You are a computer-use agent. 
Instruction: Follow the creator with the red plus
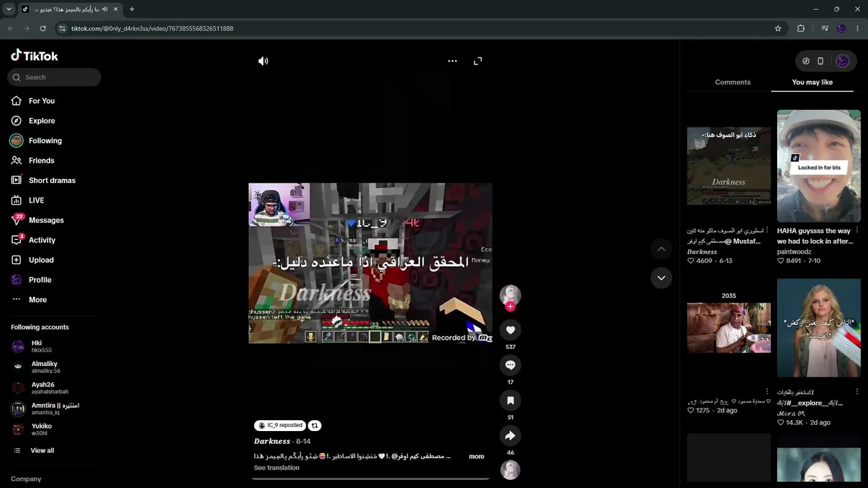[x=511, y=306]
